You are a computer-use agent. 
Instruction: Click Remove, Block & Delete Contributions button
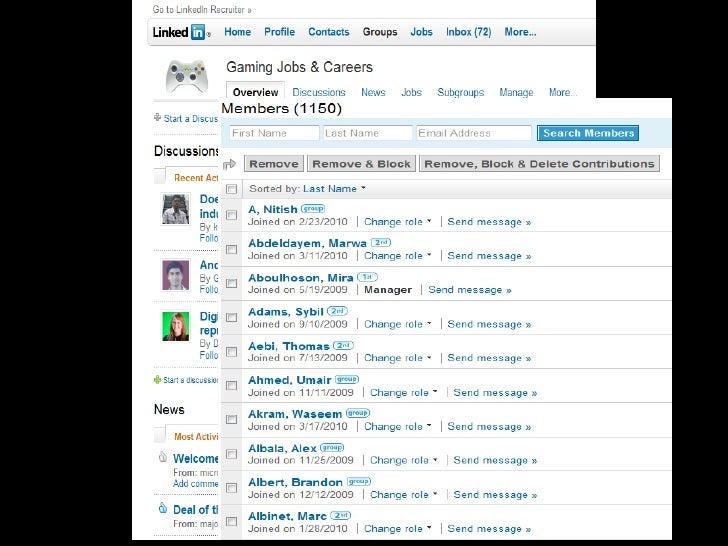pos(539,164)
